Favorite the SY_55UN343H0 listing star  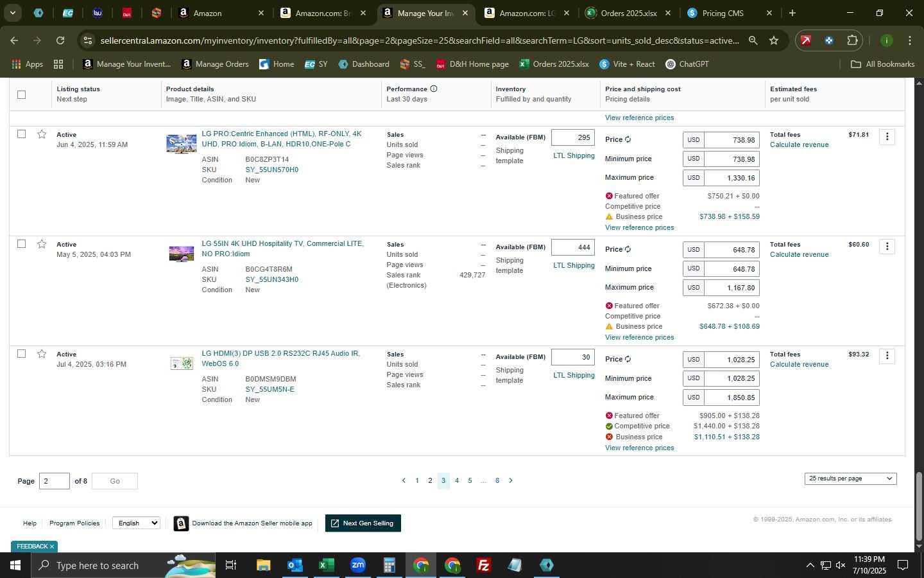[x=42, y=244]
